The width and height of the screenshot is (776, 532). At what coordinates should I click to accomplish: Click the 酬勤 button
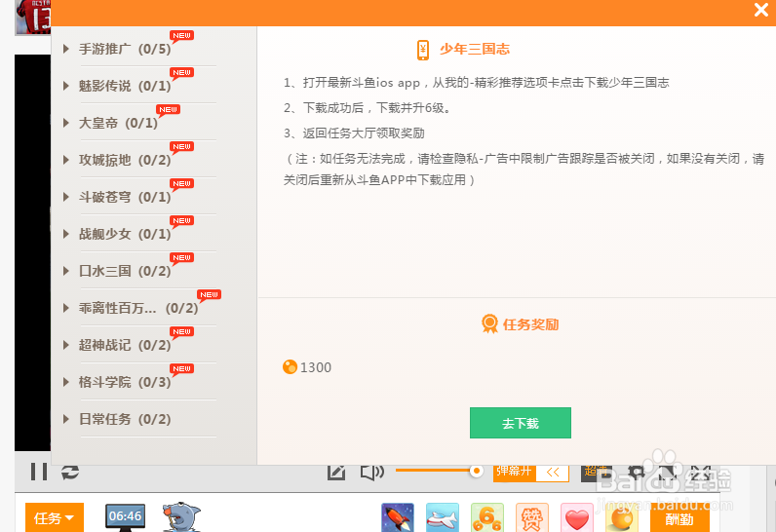click(679, 518)
